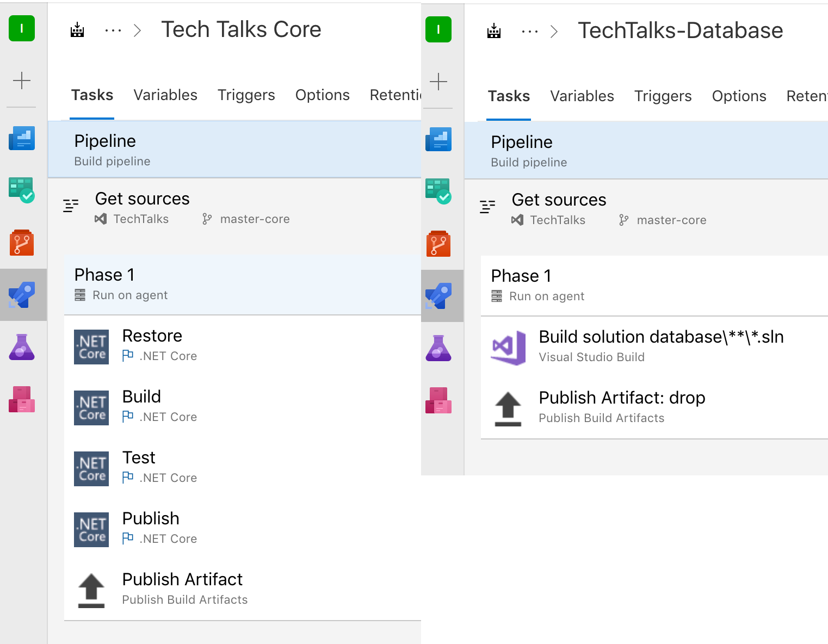Open Artifacts icon in left sidebar
This screenshot has width=828, height=644.
(x=22, y=399)
